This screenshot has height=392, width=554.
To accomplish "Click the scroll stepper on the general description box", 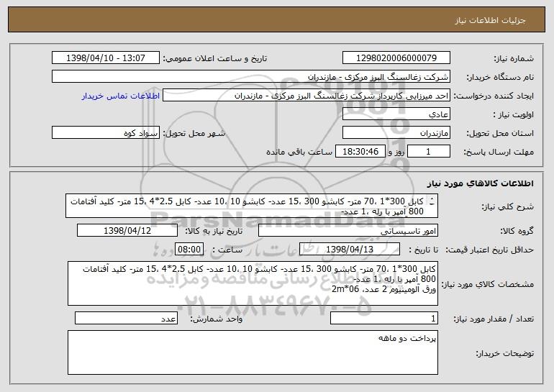I will [x=432, y=201].
